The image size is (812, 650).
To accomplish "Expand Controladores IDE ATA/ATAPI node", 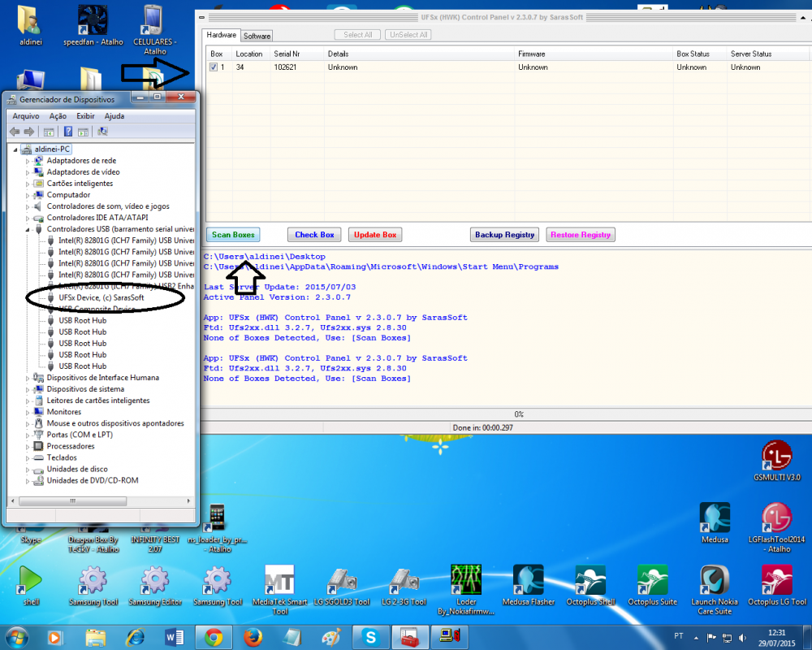I will tap(28, 219).
